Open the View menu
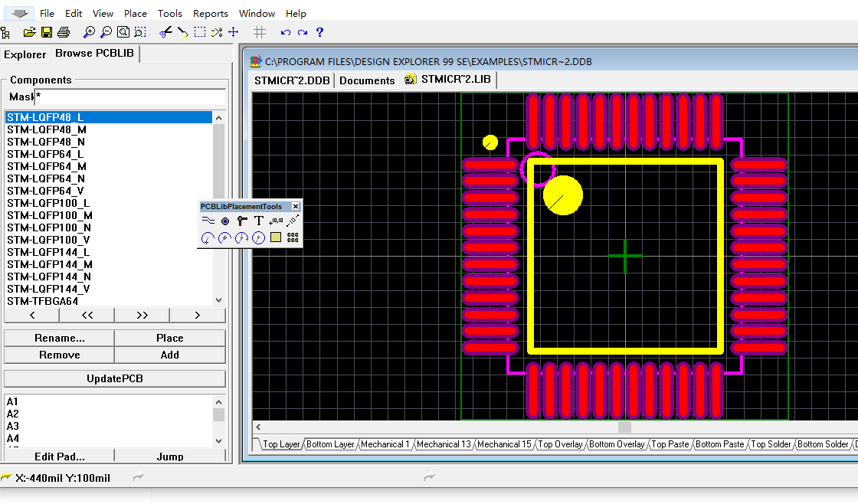 103,14
